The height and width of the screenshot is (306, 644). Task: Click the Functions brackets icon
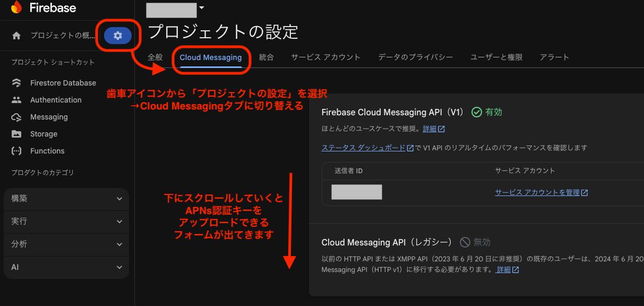pos(16,151)
